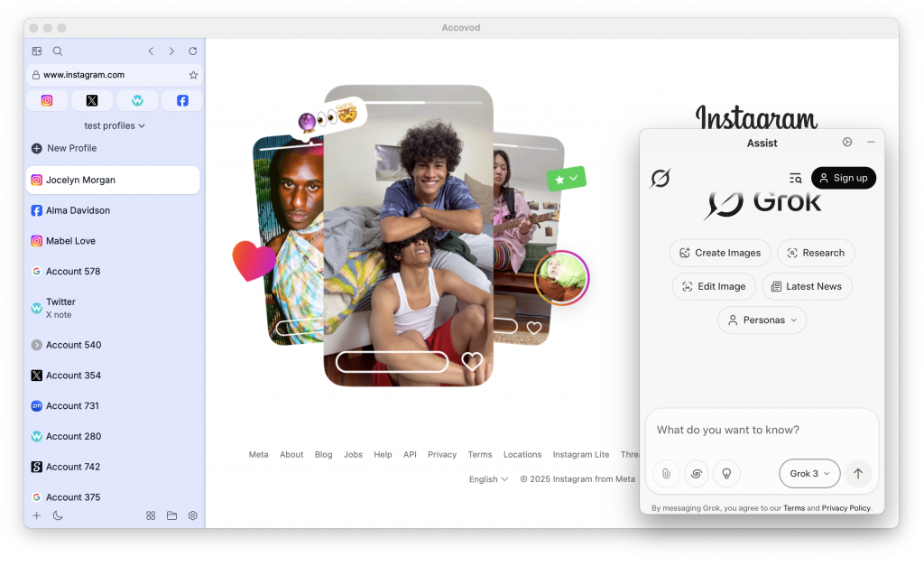Select the Mabel Love profile
The height and width of the screenshot is (566, 924).
[113, 241]
